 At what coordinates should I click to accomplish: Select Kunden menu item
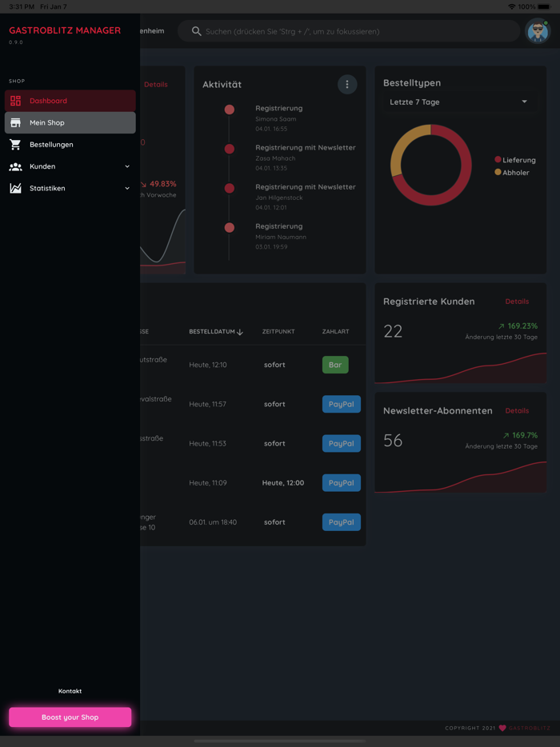pyautogui.click(x=70, y=166)
